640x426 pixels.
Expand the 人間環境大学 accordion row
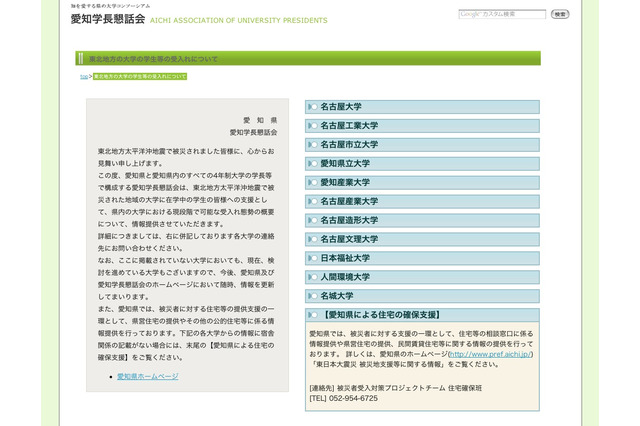pyautogui.click(x=422, y=277)
